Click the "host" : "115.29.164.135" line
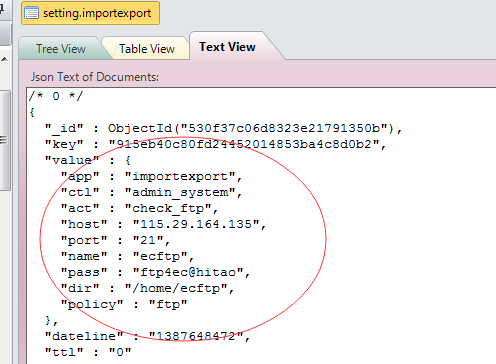Viewport: 496px width, 364px height. coord(163,224)
